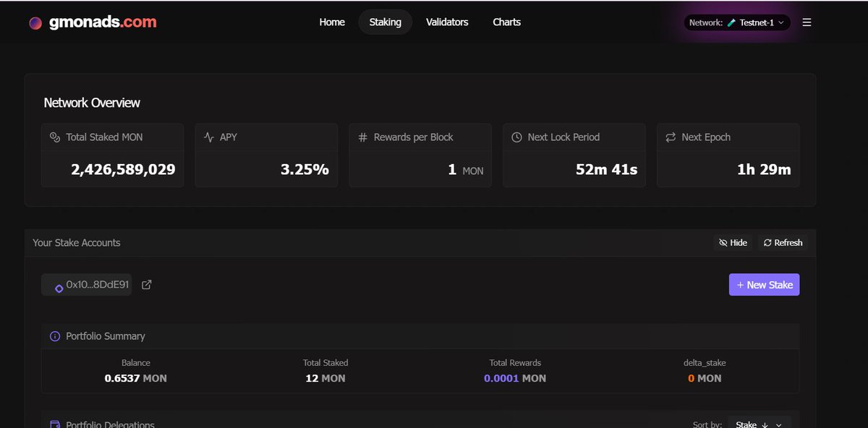Refresh the stake accounts
868x428 pixels.
[783, 243]
